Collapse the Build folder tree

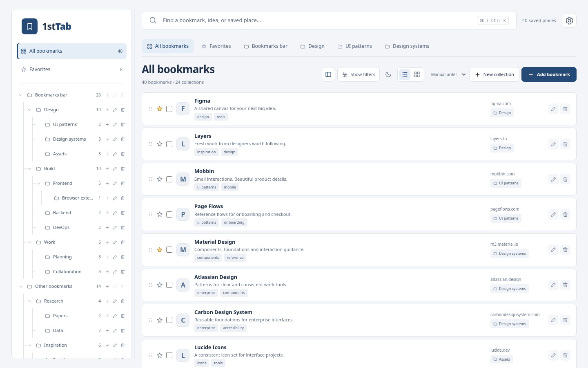click(29, 169)
